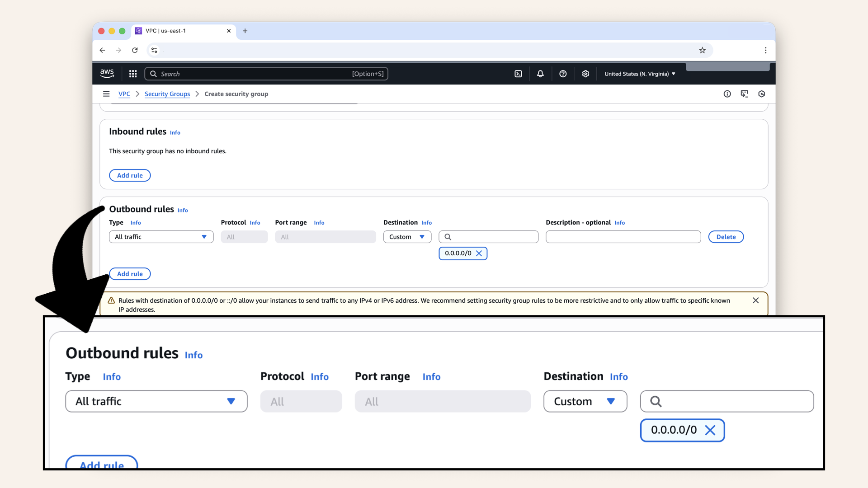The height and width of the screenshot is (488, 868).
Task: Remove 0.0.0.0/0 in the magnified panel
Action: (x=710, y=430)
